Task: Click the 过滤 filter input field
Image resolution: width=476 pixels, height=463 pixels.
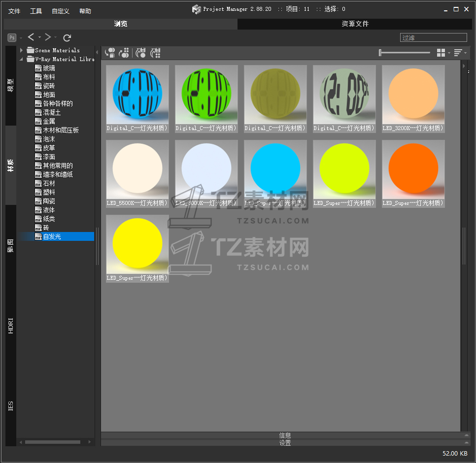Action: click(433, 37)
